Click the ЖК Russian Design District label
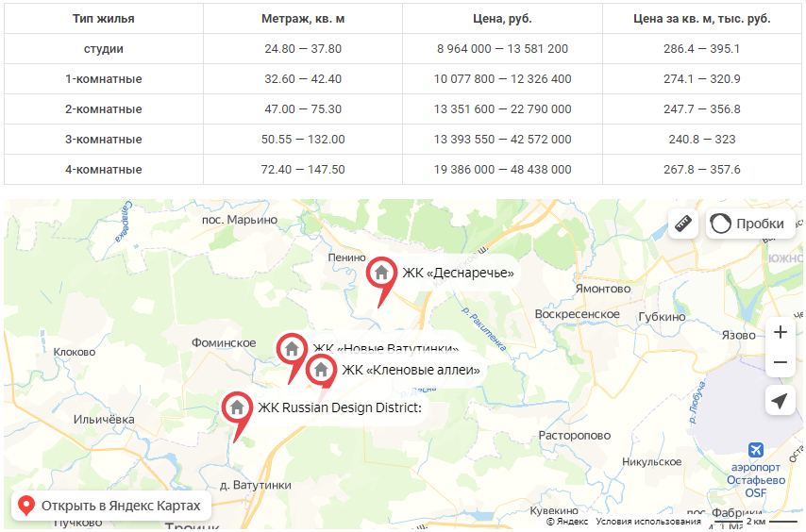Image resolution: width=806 pixels, height=532 pixels. pyautogui.click(x=340, y=407)
